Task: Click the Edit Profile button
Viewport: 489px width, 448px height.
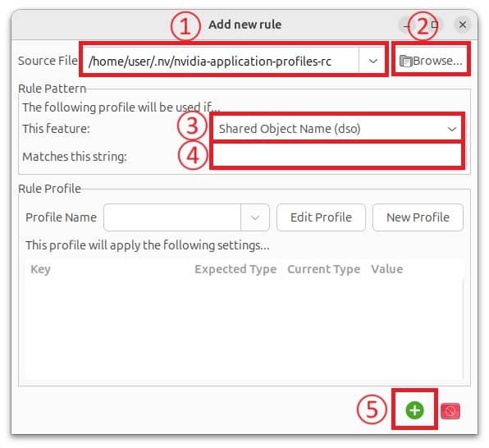Action: tap(321, 217)
